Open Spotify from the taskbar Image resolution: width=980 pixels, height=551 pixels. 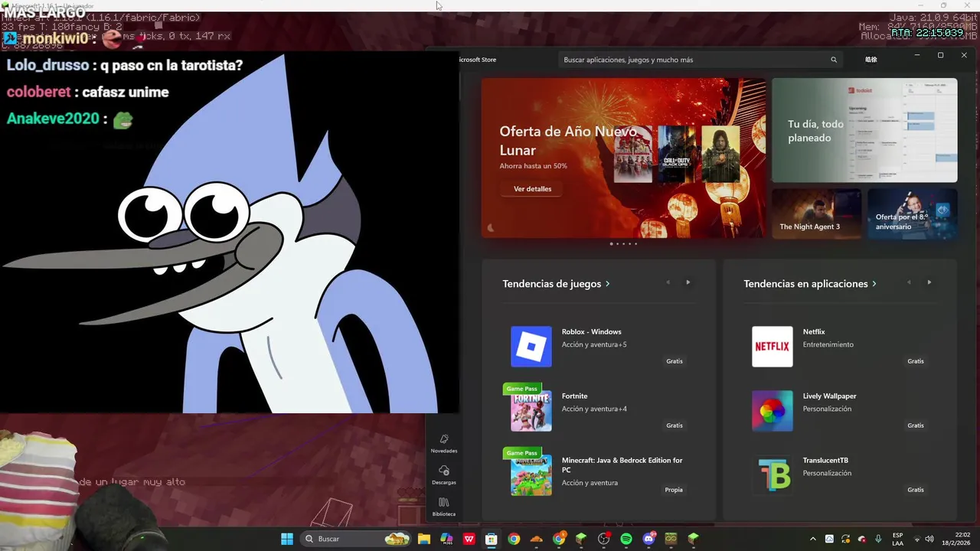[x=626, y=539]
